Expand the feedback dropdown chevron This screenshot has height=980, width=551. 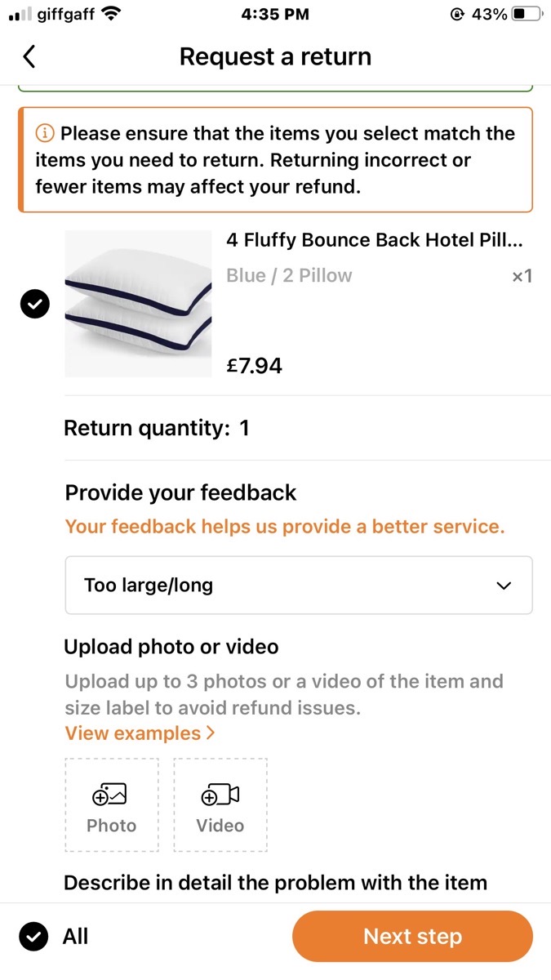(504, 586)
